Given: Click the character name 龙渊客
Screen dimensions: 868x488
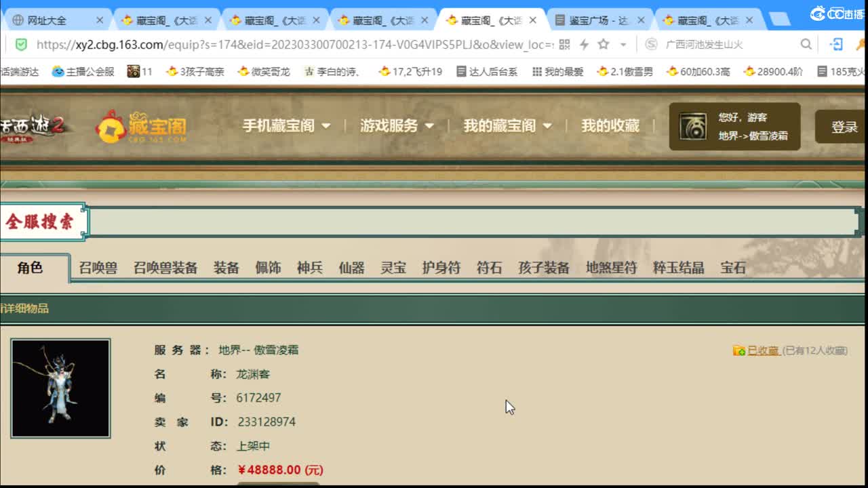Looking at the screenshot, I should point(253,374).
